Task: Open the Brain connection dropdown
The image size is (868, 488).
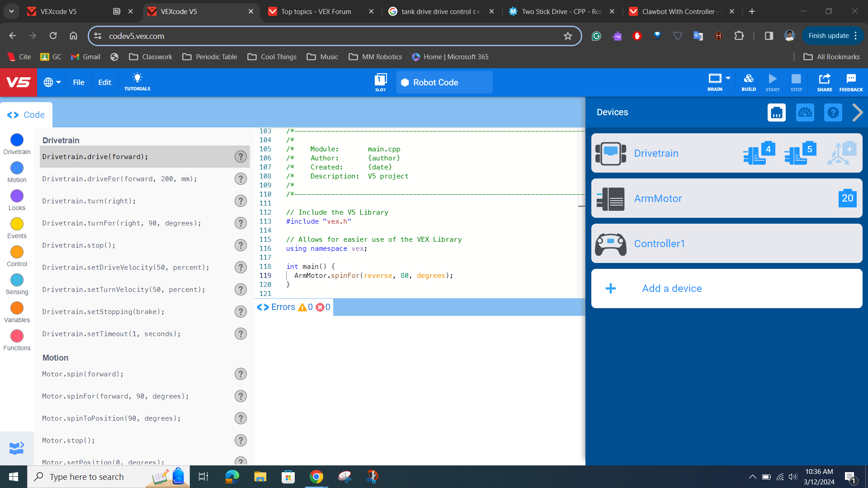Action: click(719, 82)
